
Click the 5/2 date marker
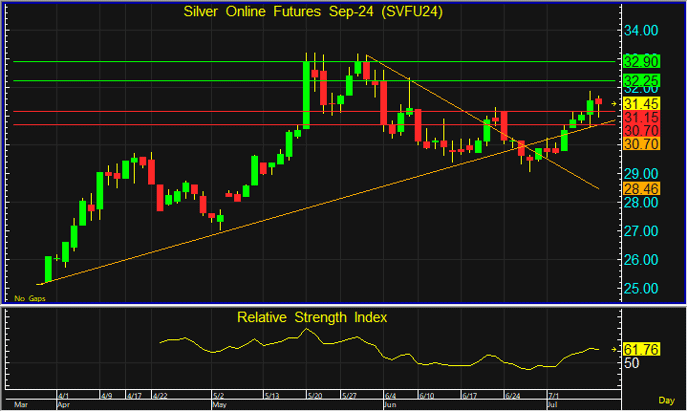[x=219, y=396]
